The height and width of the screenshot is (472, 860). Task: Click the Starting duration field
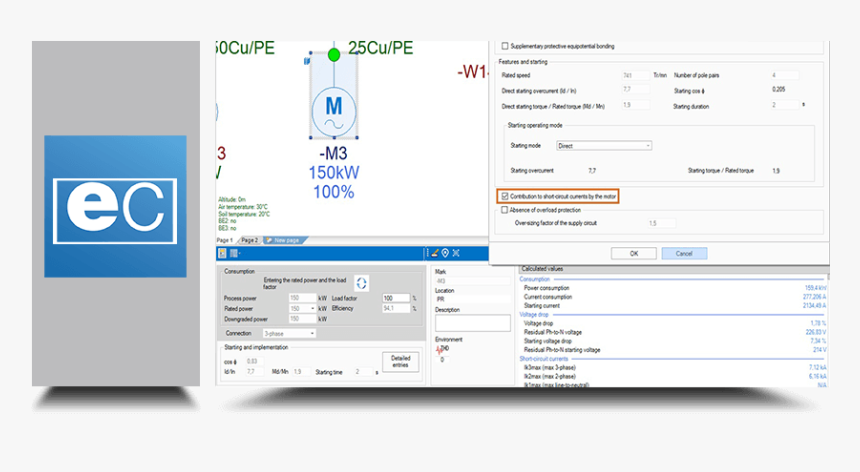point(785,105)
